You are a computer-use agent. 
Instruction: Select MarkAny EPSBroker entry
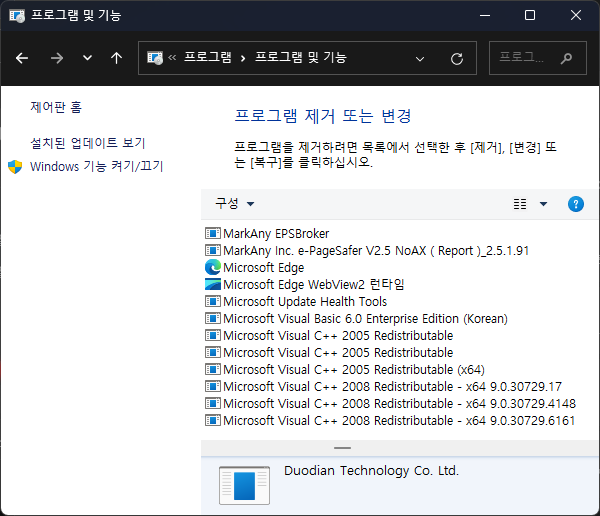tap(267, 234)
